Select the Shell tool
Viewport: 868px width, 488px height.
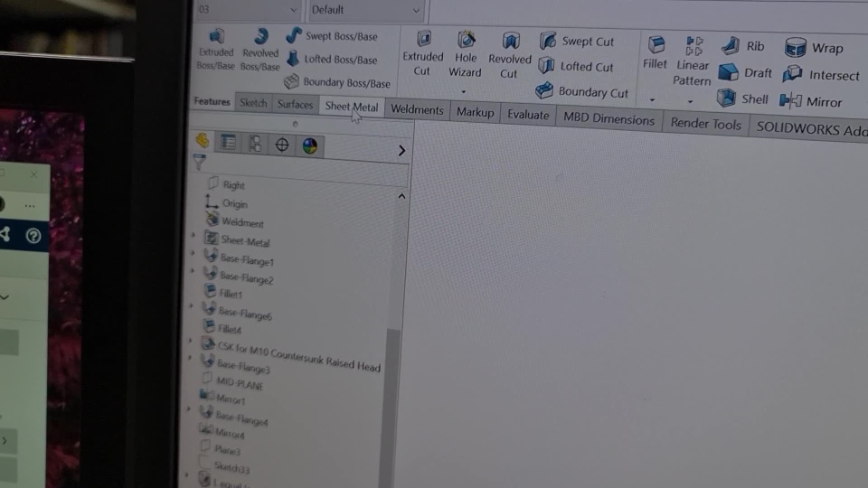(742, 99)
